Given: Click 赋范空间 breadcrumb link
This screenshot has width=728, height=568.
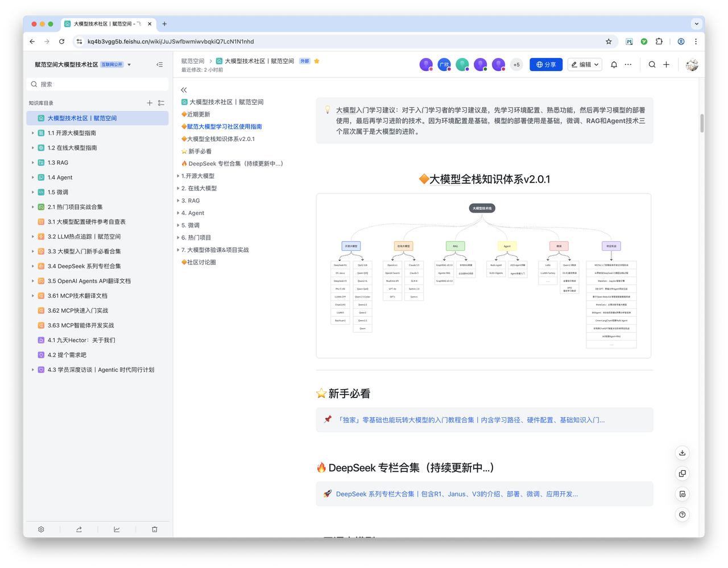Looking at the screenshot, I should (x=193, y=61).
